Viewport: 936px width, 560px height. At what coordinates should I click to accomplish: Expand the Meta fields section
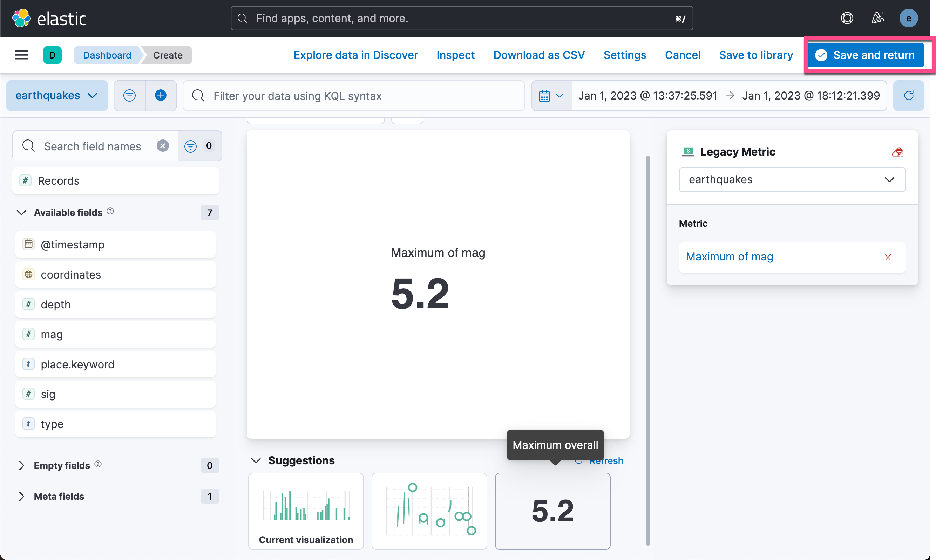pos(21,496)
